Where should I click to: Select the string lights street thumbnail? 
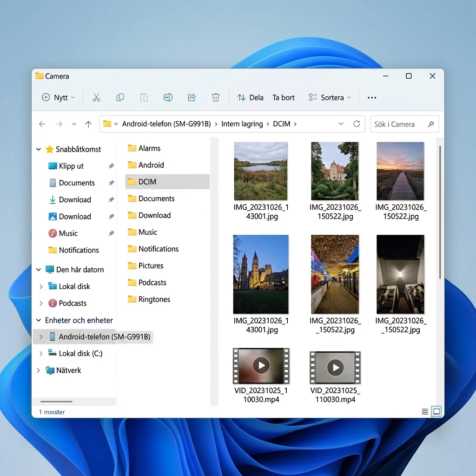click(335, 274)
